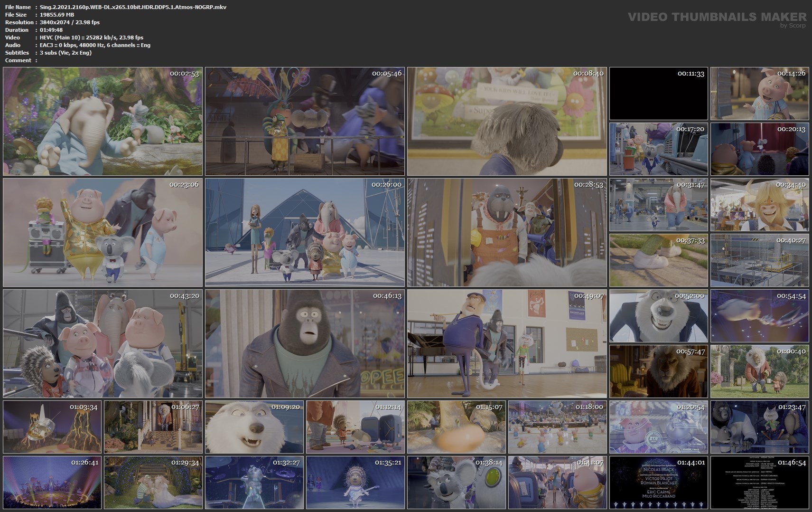Pick the thumbnail at 01:18:00

(x=558, y=427)
